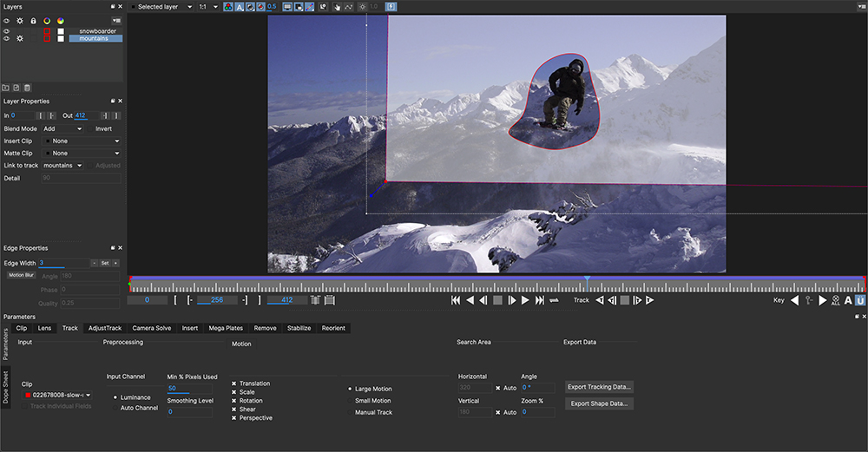
Task: Click the Überkey U button
Action: coord(860,300)
